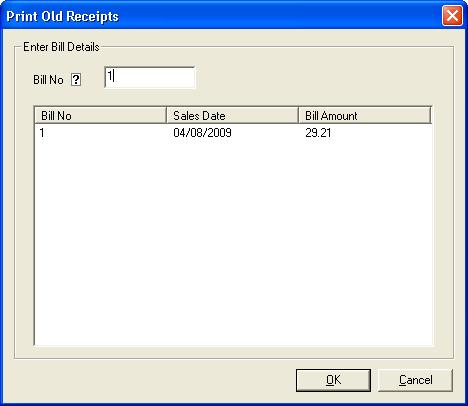The width and height of the screenshot is (468, 406).
Task: Dismiss the dialog with the Cancel button
Action: pos(415,380)
